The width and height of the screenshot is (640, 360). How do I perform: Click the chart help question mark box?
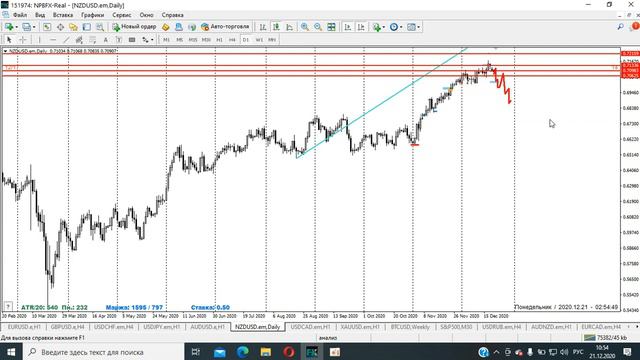click(x=8, y=306)
